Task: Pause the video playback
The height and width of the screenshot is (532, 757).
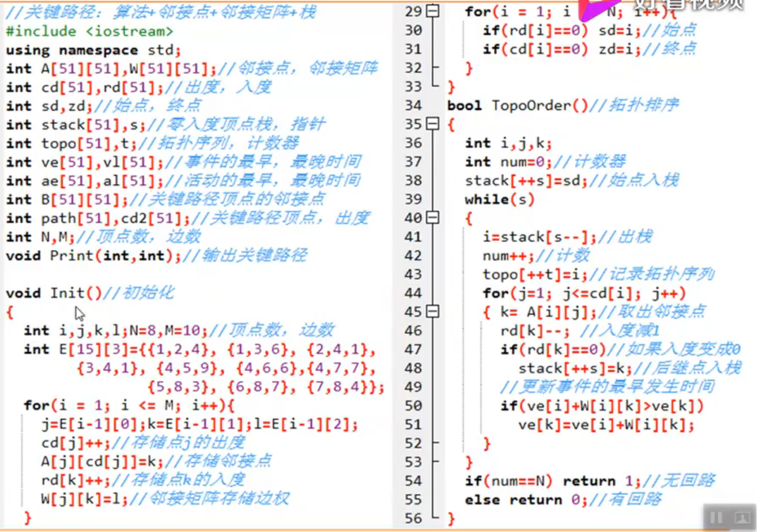Action: tap(715, 518)
